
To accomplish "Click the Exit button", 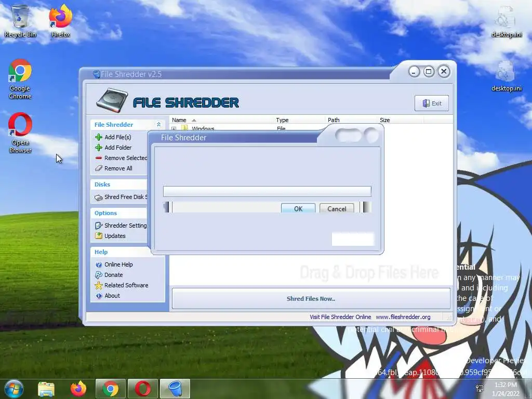I will tap(432, 103).
